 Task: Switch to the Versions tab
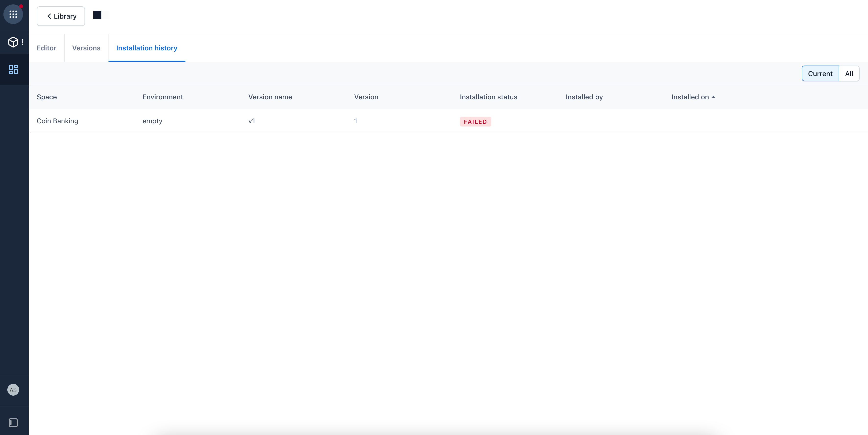coord(86,48)
